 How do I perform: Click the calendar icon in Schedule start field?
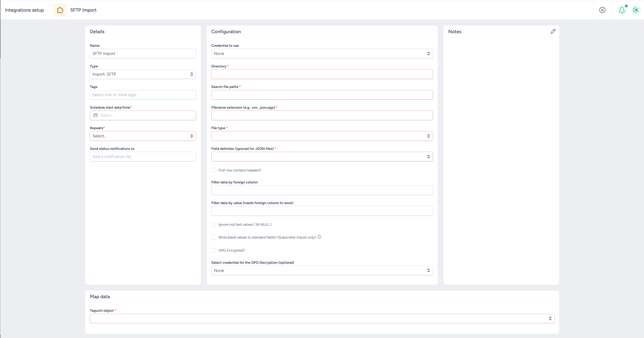[x=95, y=115]
